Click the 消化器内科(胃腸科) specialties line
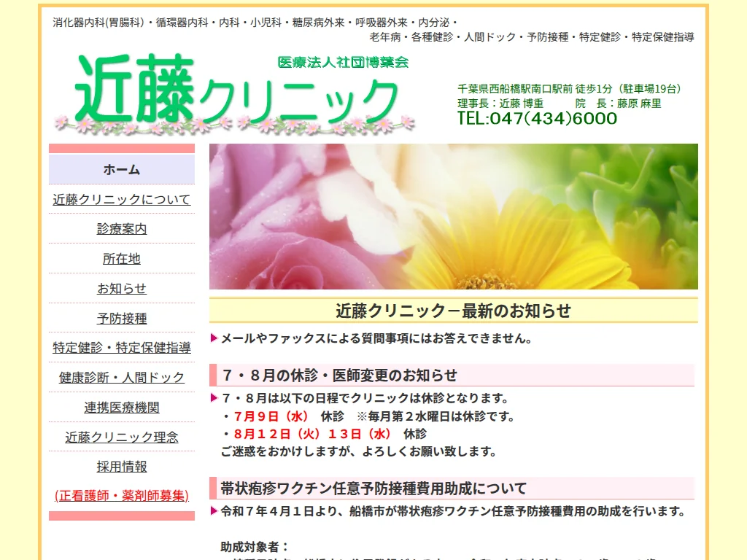 255,23
